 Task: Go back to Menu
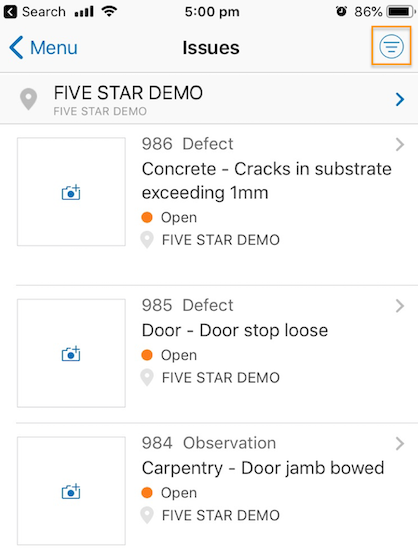click(43, 47)
